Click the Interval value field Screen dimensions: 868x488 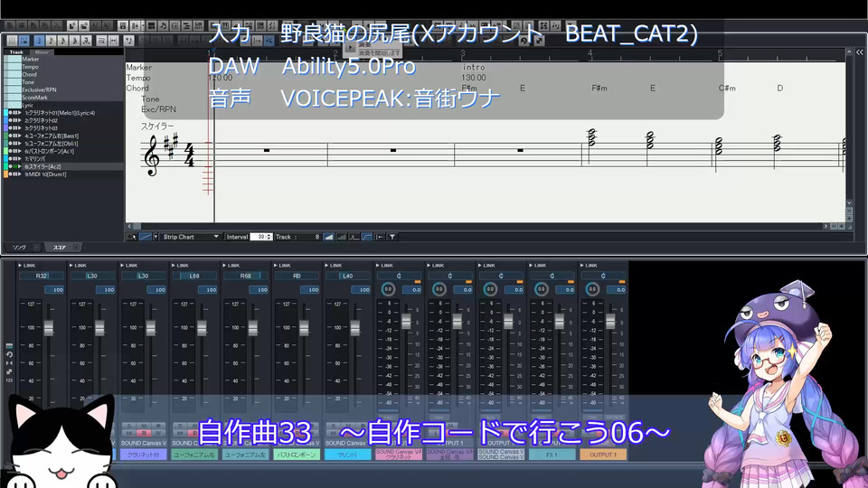pyautogui.click(x=258, y=237)
